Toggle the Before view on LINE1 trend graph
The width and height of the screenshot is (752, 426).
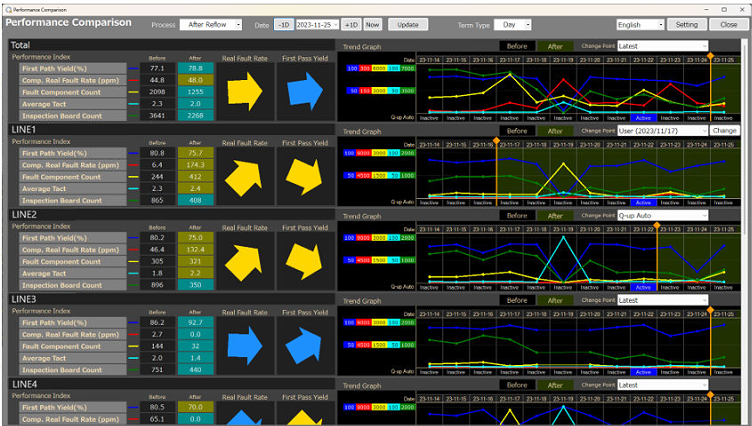pyautogui.click(x=517, y=131)
